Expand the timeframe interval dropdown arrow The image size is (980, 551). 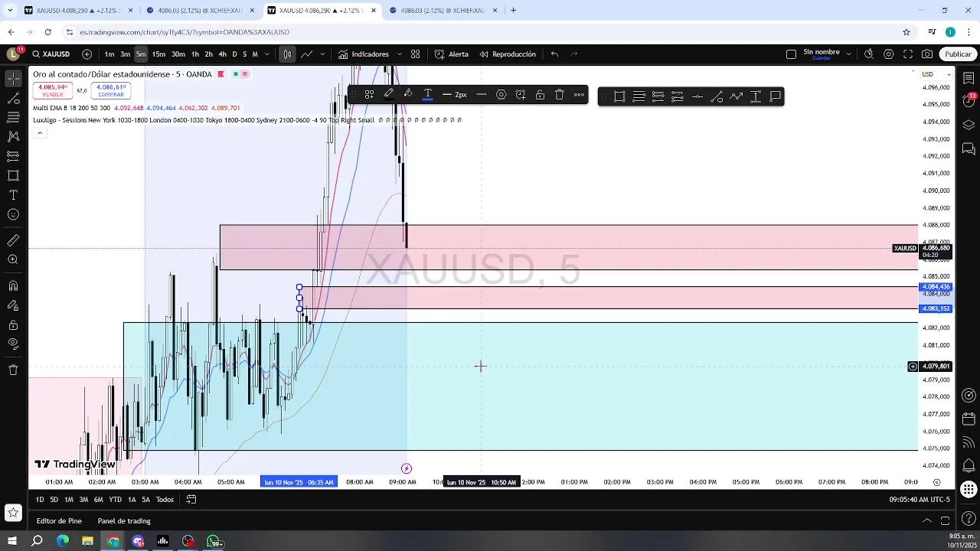tap(265, 54)
